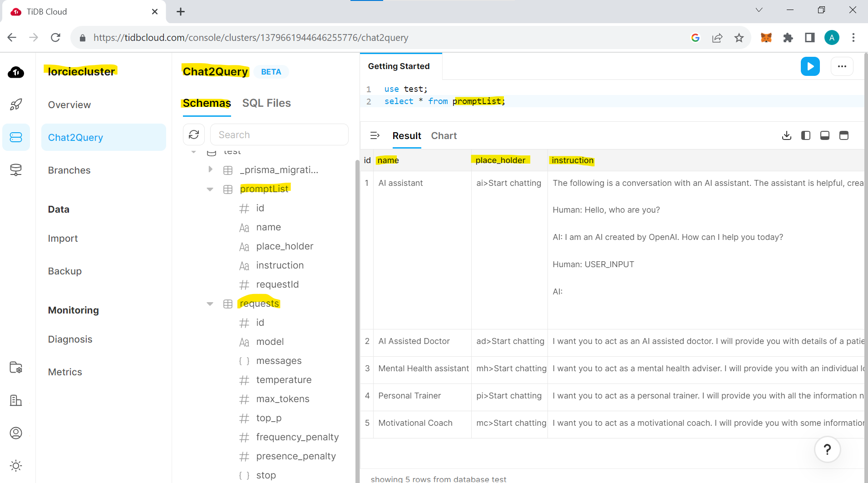Collapse the requests table columns
868x483 pixels.
pyautogui.click(x=210, y=304)
